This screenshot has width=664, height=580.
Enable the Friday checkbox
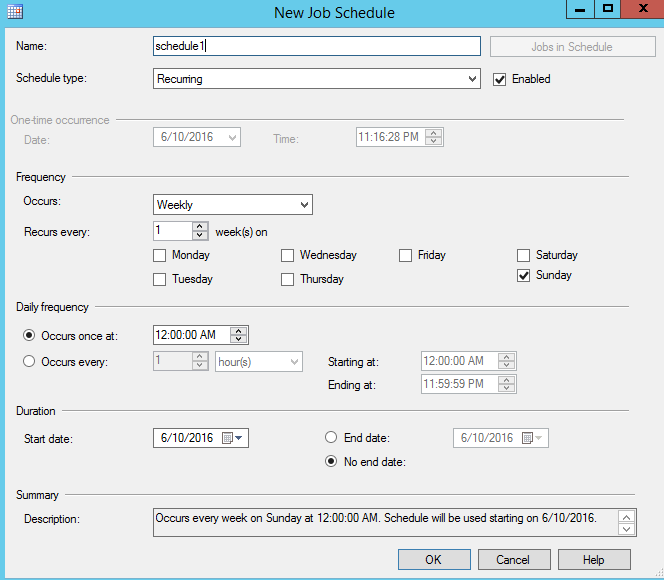click(x=406, y=256)
